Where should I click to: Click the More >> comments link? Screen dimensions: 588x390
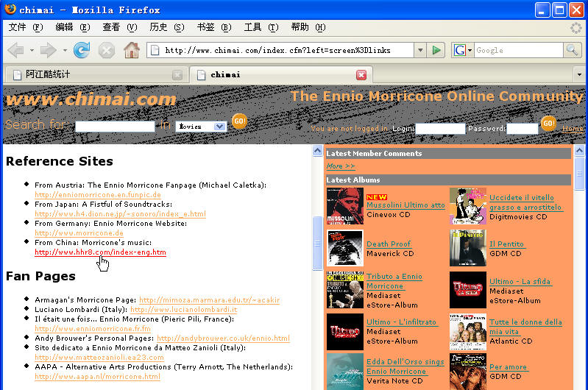coord(341,166)
